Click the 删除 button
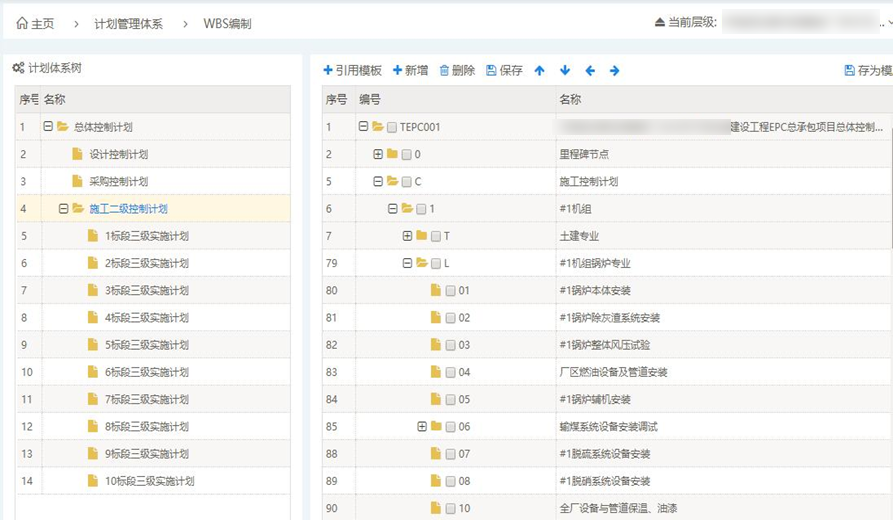 457,70
